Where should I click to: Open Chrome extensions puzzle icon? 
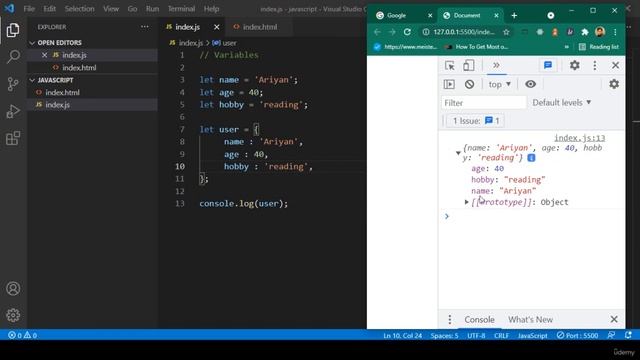click(x=585, y=32)
